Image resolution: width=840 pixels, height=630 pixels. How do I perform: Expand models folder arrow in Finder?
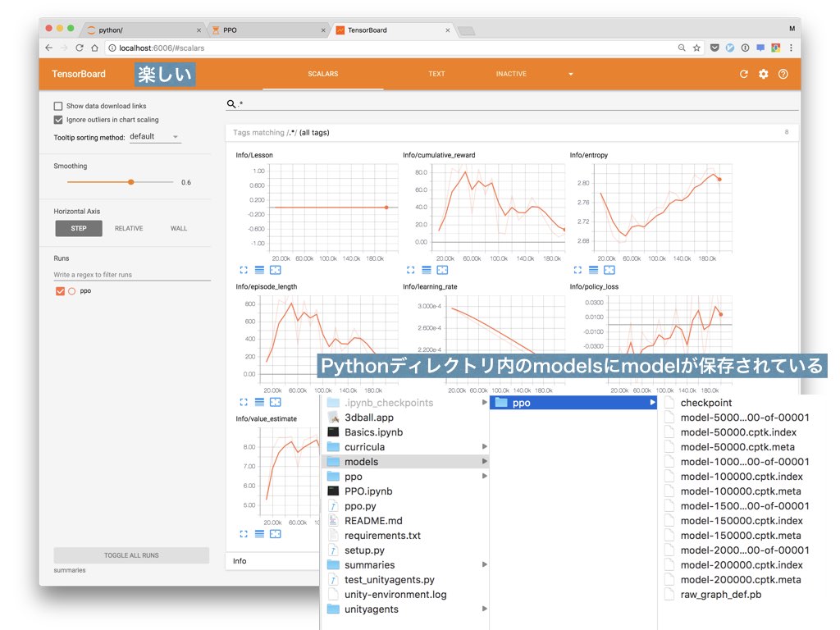[484, 461]
